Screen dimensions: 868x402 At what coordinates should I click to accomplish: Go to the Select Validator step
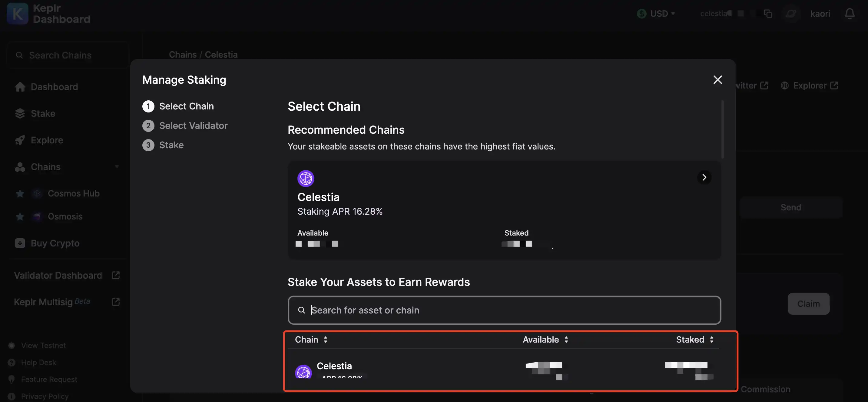point(193,126)
